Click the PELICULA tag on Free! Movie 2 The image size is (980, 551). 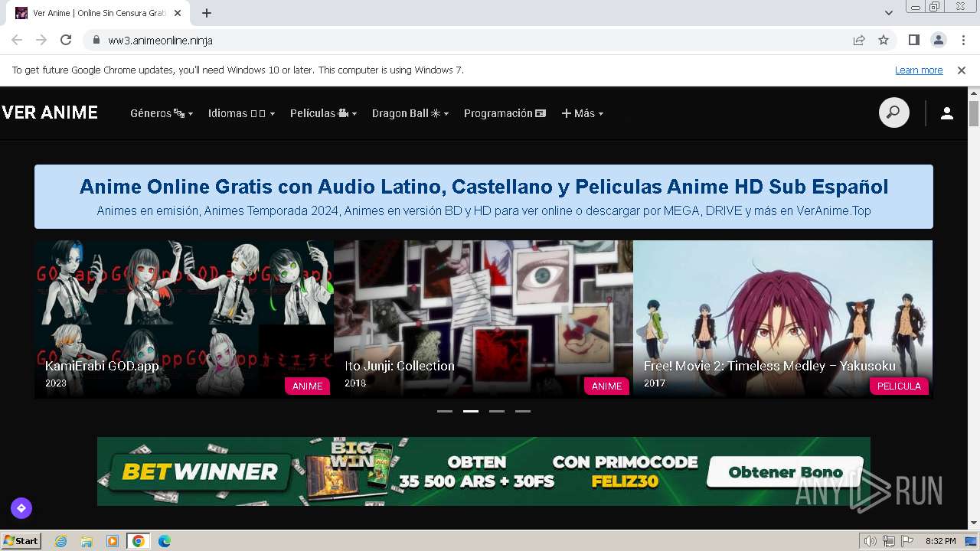pos(899,386)
